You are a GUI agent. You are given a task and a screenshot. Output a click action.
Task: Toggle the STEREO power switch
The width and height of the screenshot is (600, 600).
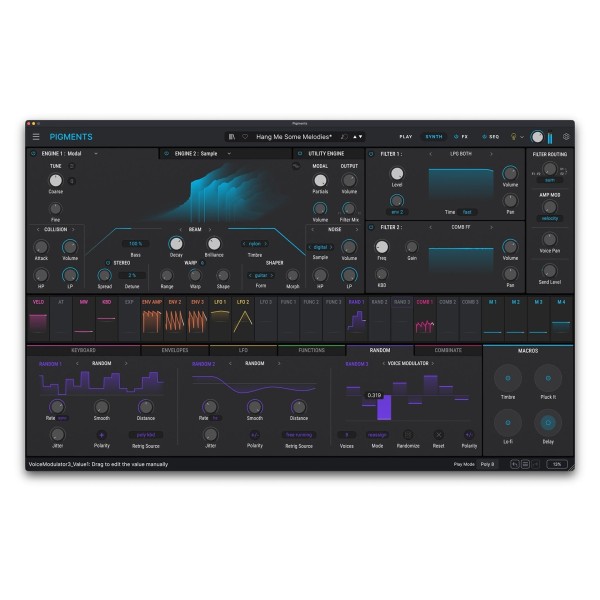pos(108,263)
